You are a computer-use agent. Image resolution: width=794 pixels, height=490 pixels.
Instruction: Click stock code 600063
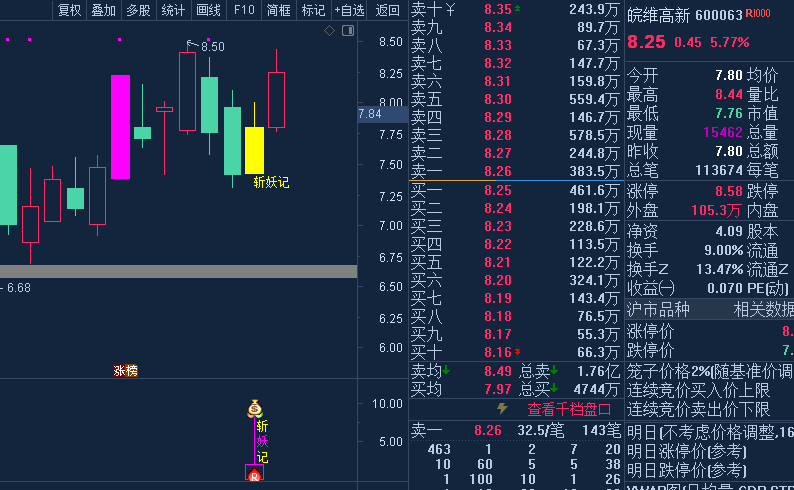pos(719,15)
